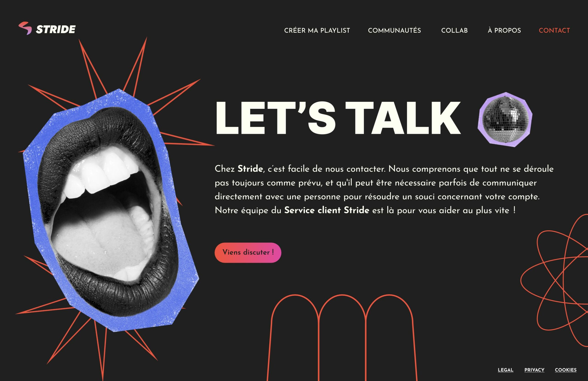
Task: Click the disco ball icon
Action: (x=506, y=119)
